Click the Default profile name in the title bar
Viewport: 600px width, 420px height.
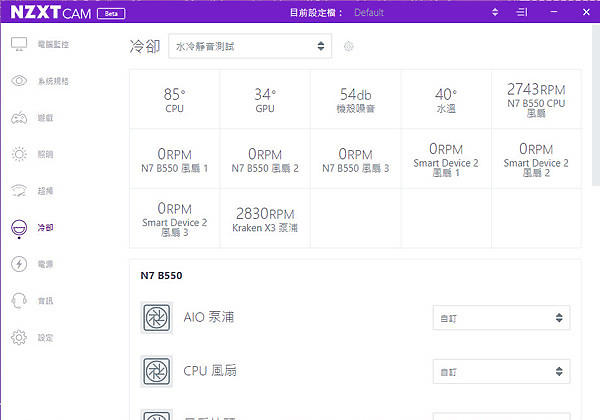(x=369, y=13)
